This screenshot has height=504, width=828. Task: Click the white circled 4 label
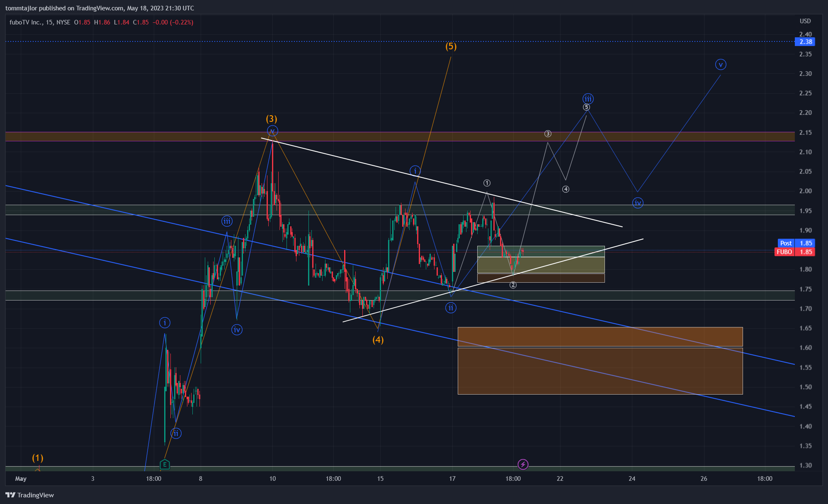tap(566, 189)
